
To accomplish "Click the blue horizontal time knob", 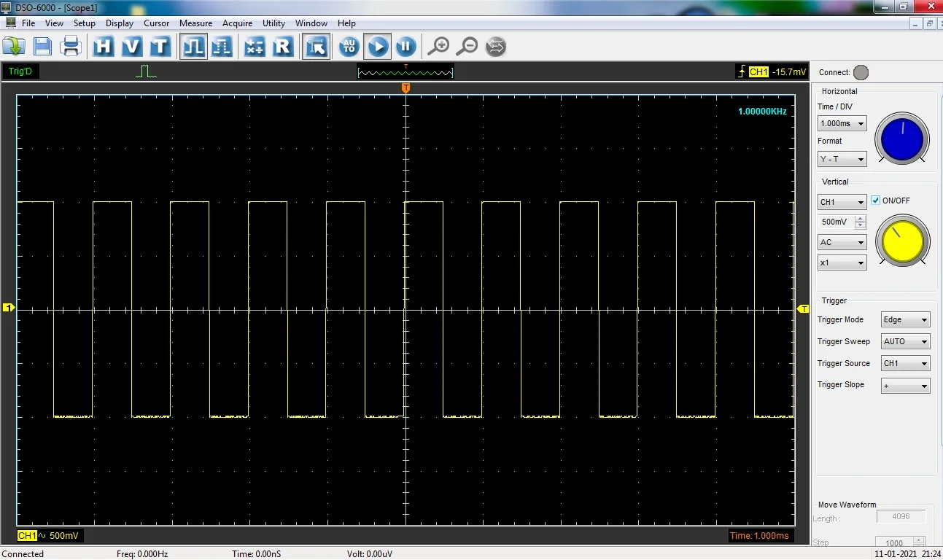I will 902,138.
